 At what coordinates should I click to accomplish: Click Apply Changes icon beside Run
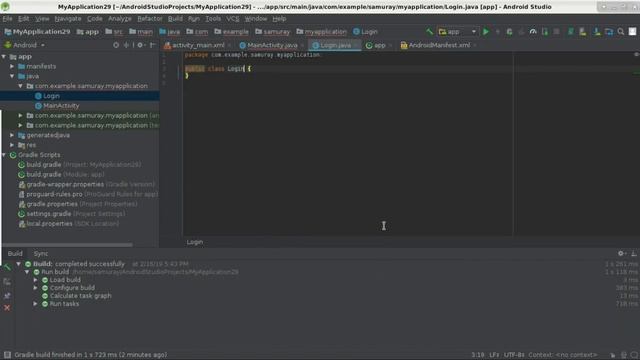point(498,31)
